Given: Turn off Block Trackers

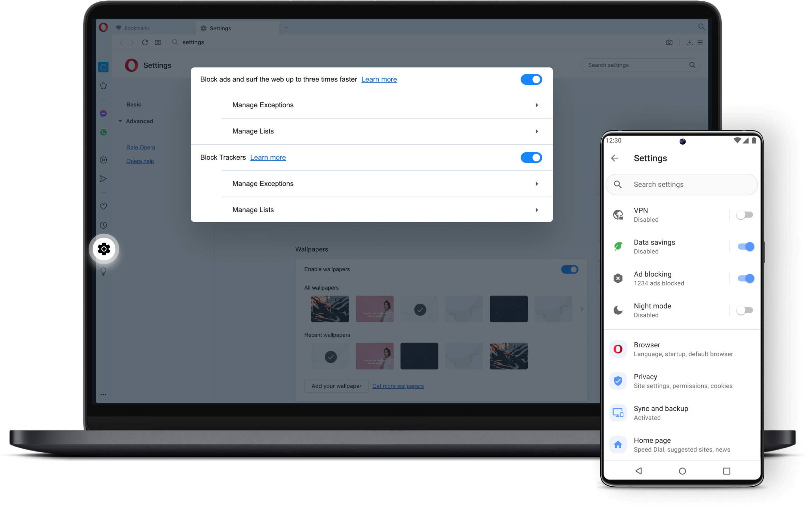Looking at the screenshot, I should (531, 157).
